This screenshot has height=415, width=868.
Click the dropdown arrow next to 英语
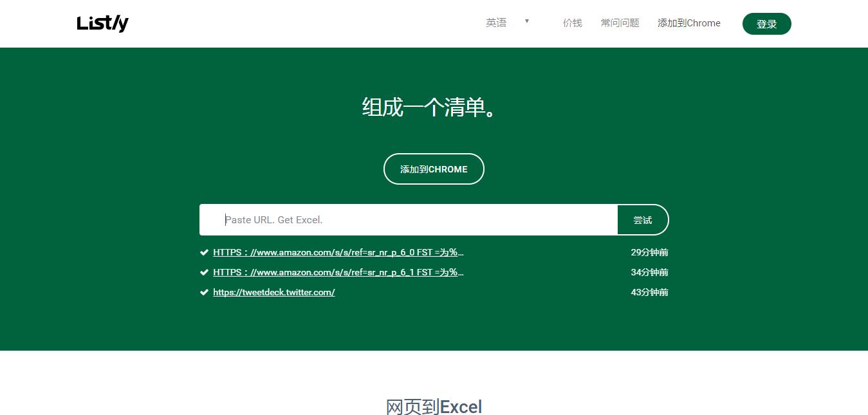click(x=526, y=21)
